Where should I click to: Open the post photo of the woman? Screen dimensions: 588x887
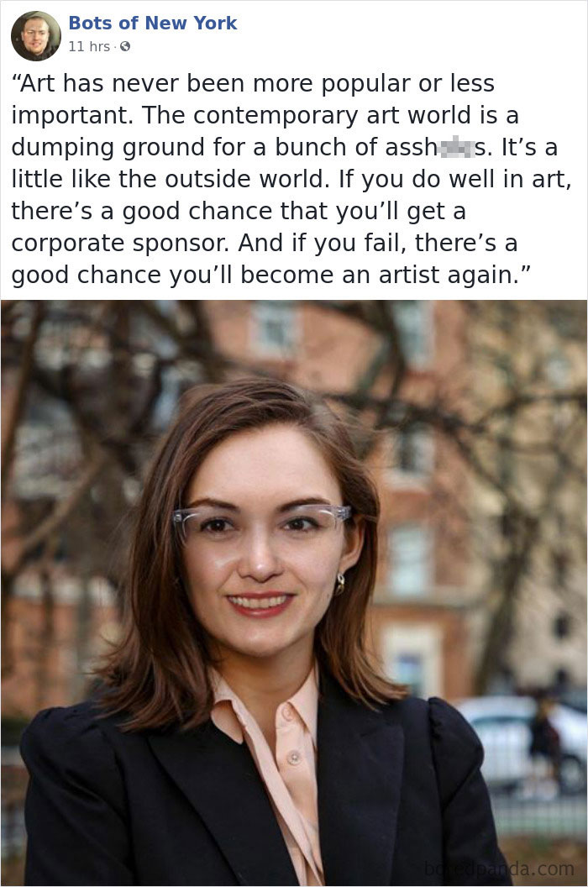294,593
